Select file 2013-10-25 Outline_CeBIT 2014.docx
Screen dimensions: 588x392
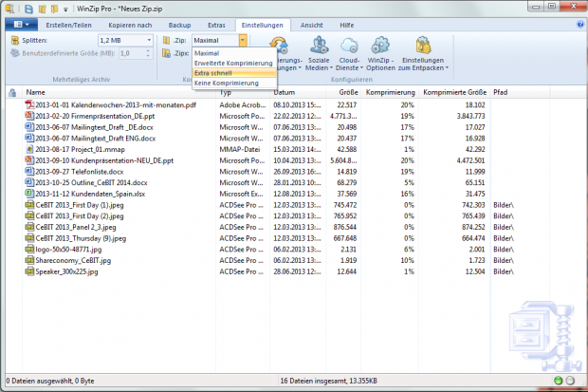(91, 182)
